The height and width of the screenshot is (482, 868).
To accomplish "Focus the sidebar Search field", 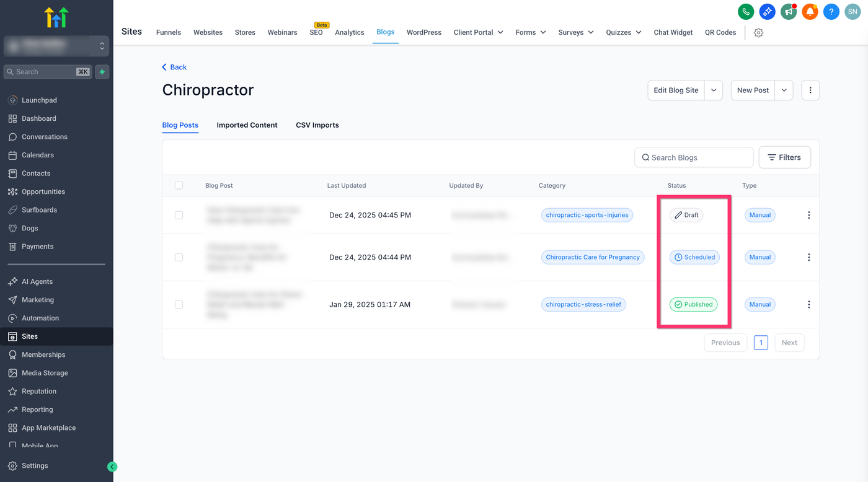I will click(x=48, y=72).
